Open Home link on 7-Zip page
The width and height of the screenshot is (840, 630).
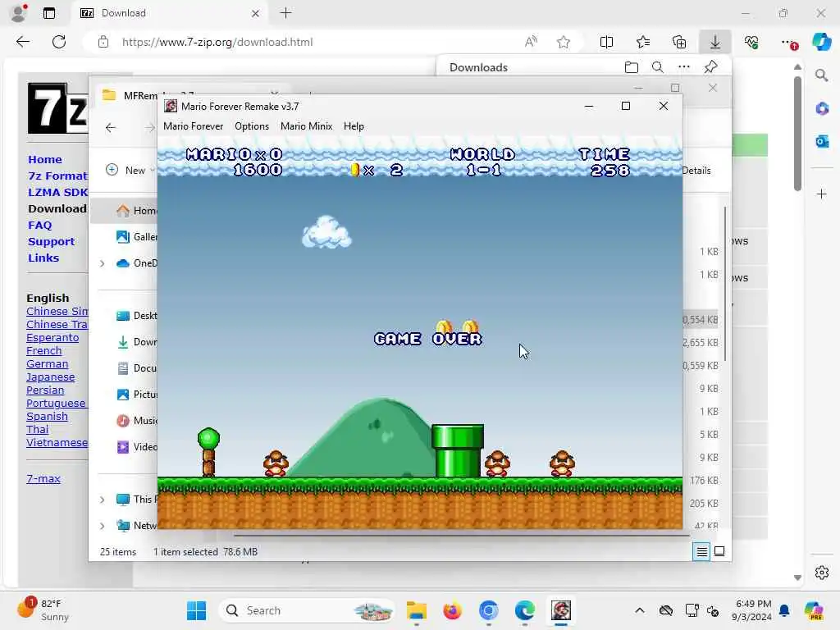coord(45,160)
